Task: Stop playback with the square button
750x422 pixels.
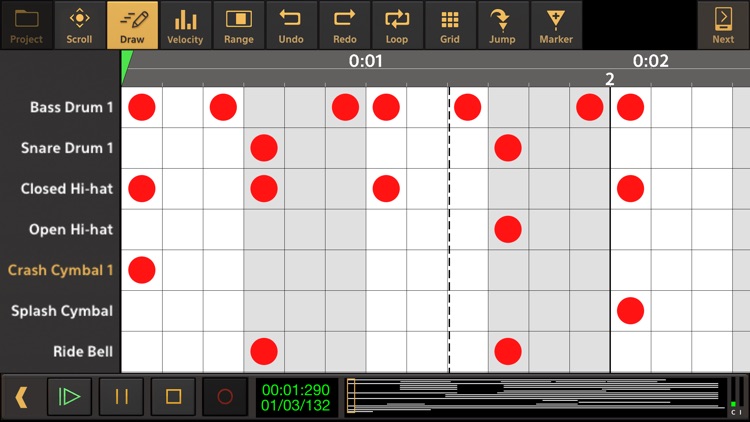Action: pyautogui.click(x=173, y=397)
